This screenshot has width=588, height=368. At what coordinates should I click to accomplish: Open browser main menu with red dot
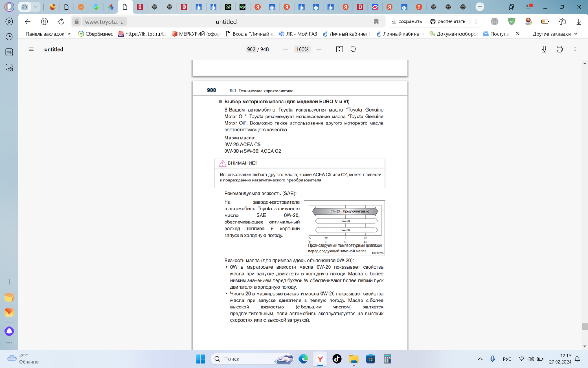point(529,7)
